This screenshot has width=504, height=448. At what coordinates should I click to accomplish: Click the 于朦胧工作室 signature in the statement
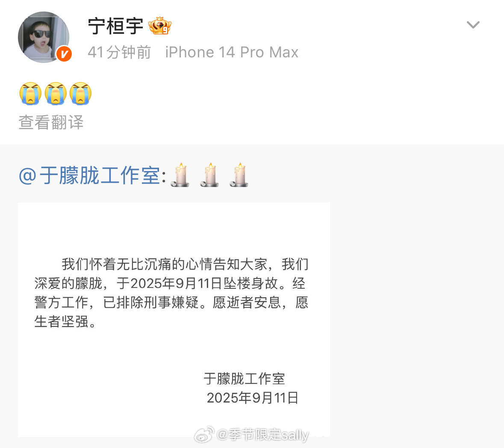(x=244, y=379)
